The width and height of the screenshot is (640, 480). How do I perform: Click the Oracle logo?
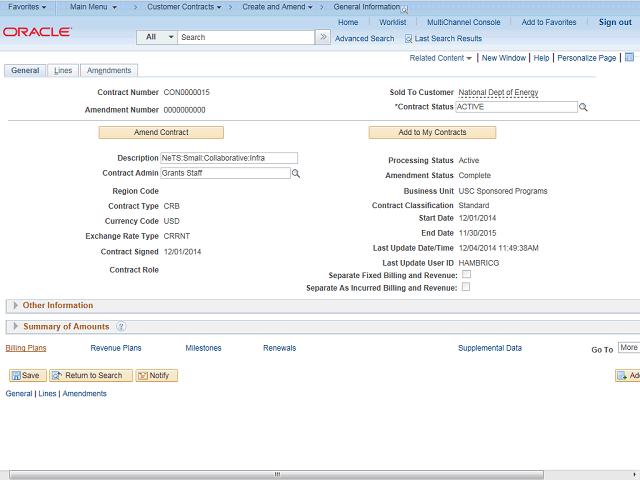click(x=37, y=32)
